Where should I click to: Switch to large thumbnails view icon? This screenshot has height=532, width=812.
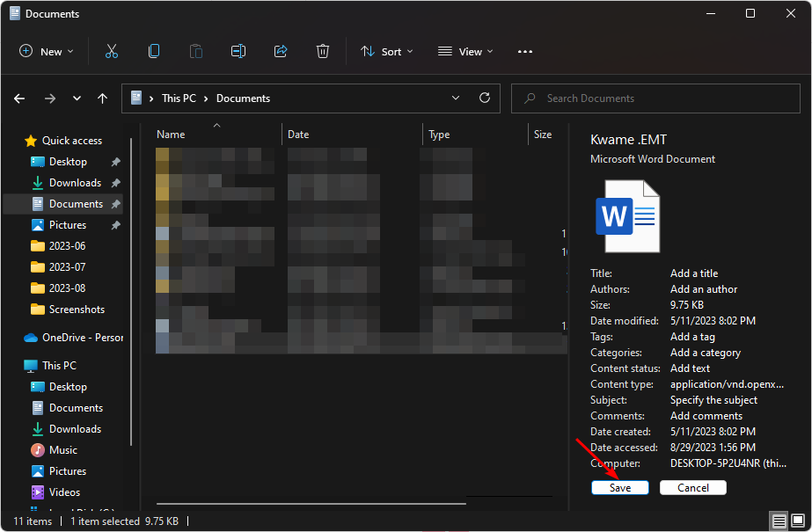pos(798,521)
